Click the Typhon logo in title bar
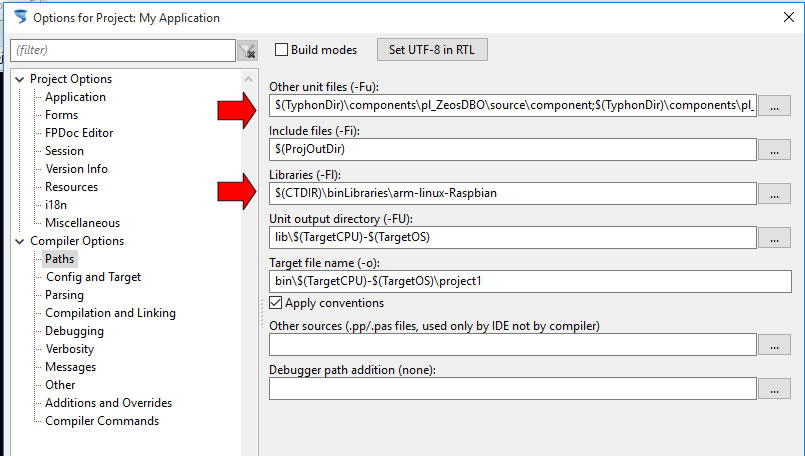Screen dimensions: 805x456 click(x=21, y=17)
